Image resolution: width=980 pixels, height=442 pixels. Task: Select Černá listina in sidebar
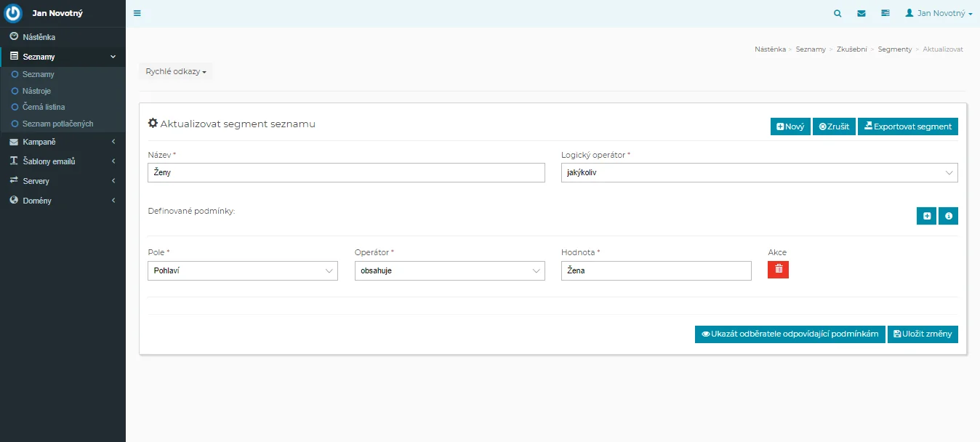tap(44, 107)
